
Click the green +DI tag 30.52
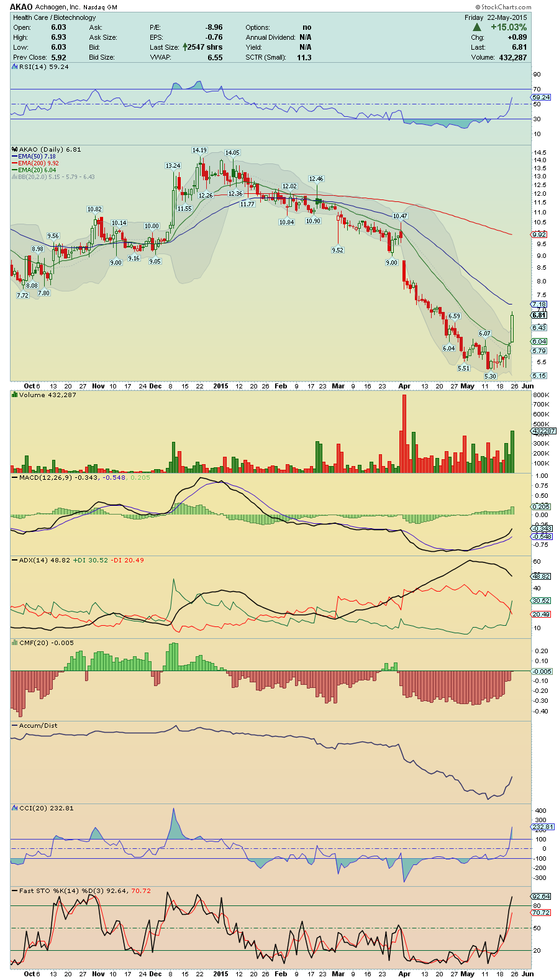coord(541,600)
